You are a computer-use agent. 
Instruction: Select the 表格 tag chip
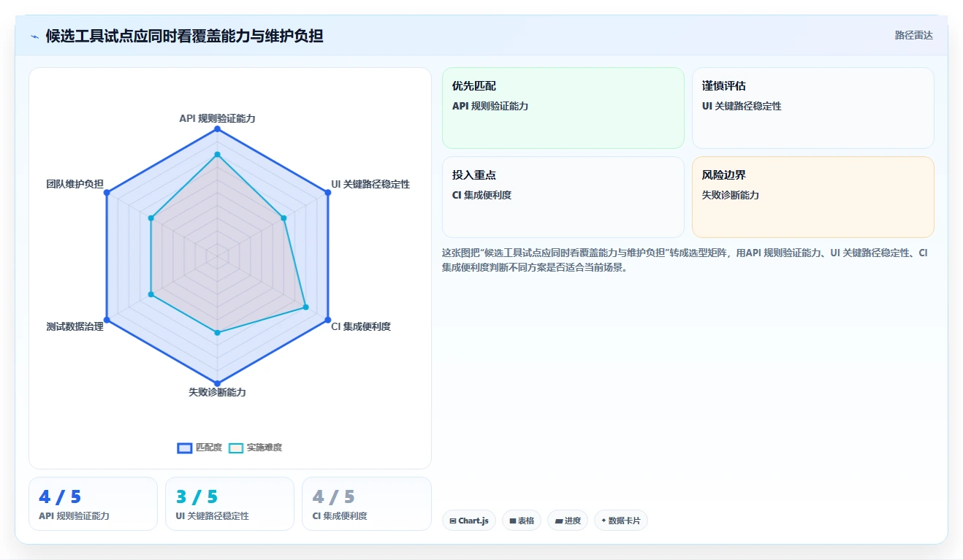pyautogui.click(x=522, y=521)
